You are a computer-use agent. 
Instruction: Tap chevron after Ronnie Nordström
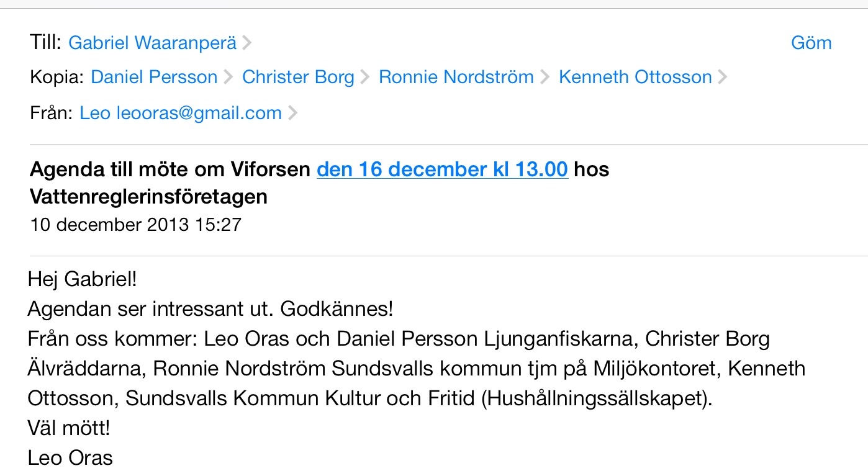pos(545,78)
